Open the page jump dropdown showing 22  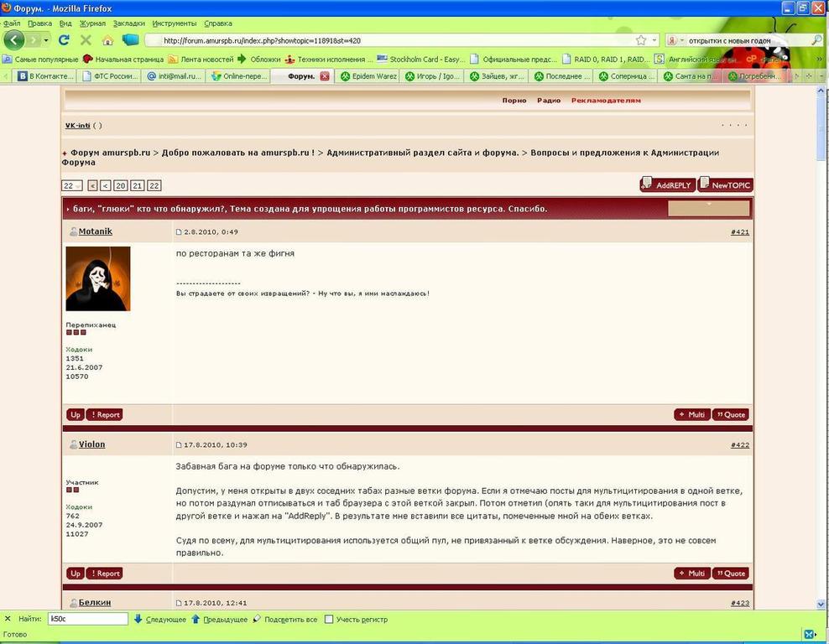72,186
